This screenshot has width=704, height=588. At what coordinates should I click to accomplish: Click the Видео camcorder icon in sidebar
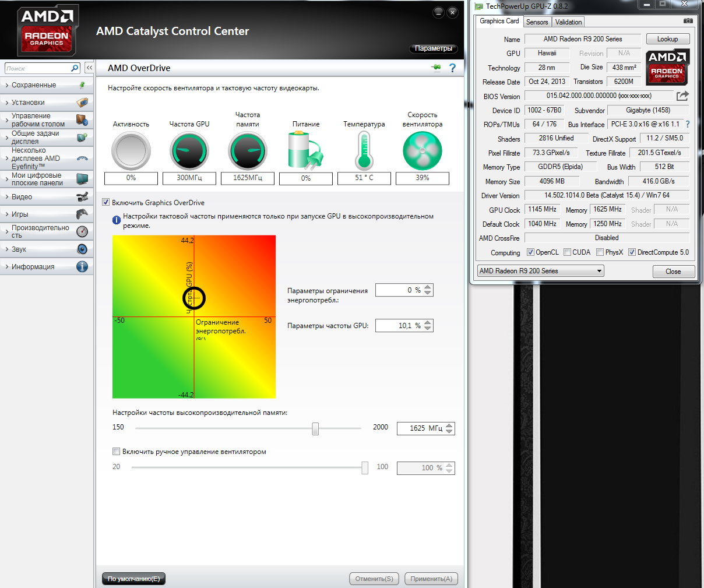pos(82,196)
